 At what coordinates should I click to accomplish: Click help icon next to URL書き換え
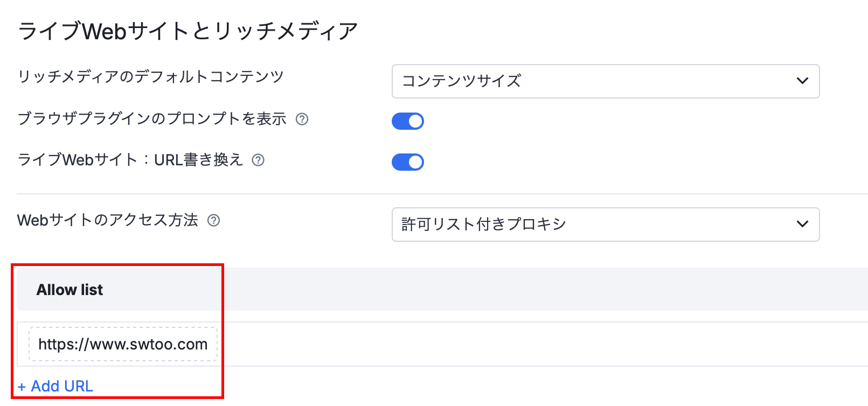(258, 160)
